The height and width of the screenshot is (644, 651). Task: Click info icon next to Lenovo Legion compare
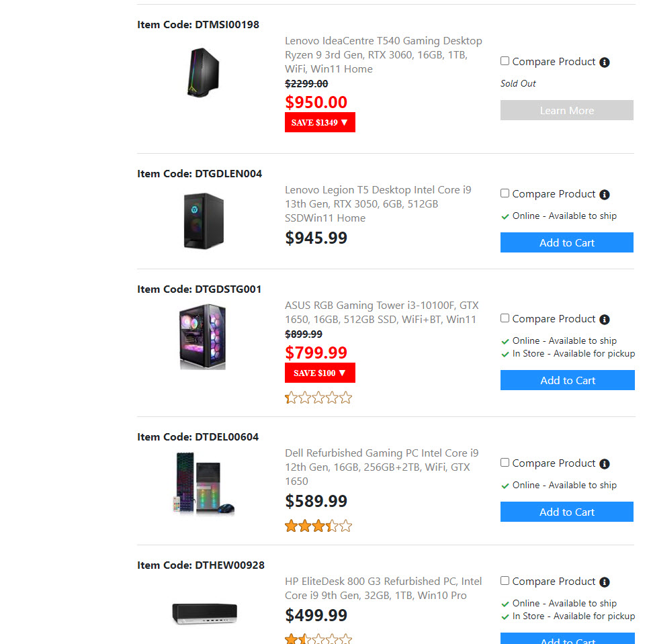pos(605,195)
